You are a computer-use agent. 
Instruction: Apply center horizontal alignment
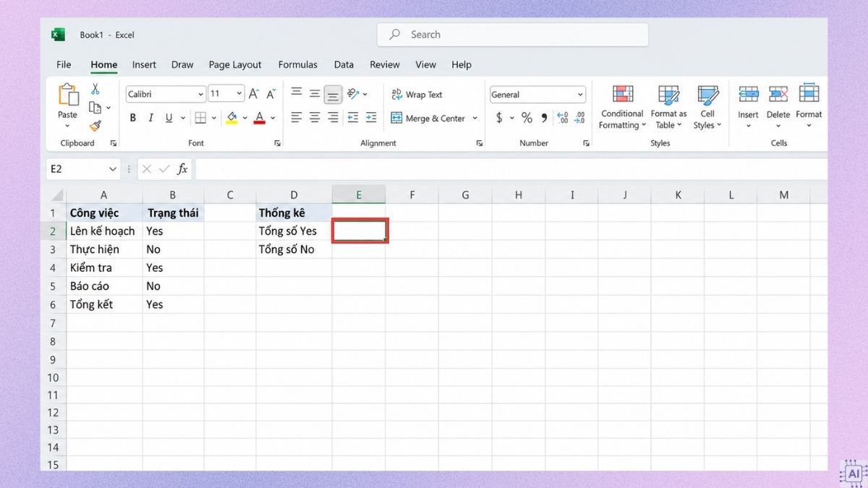click(x=315, y=117)
